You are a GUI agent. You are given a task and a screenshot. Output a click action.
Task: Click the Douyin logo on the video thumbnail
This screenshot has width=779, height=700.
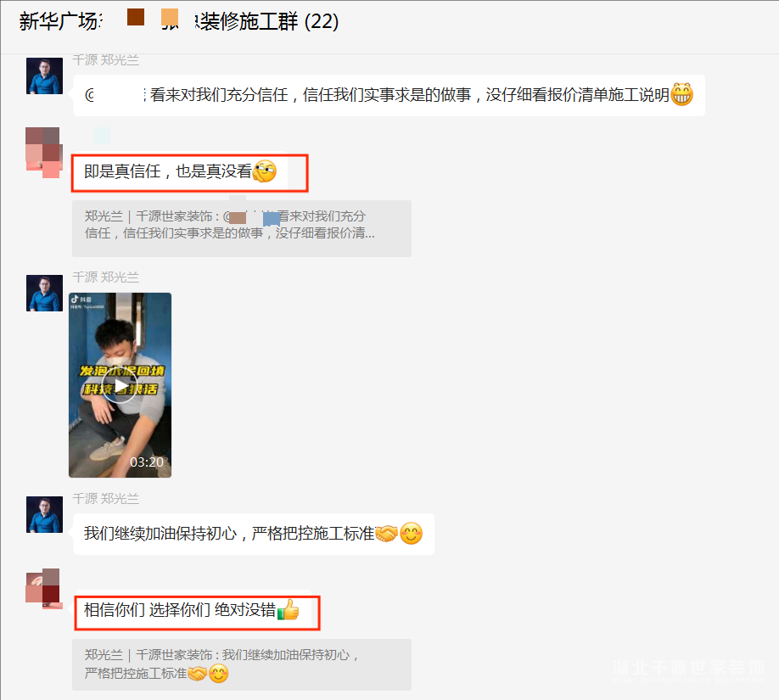coord(75,299)
